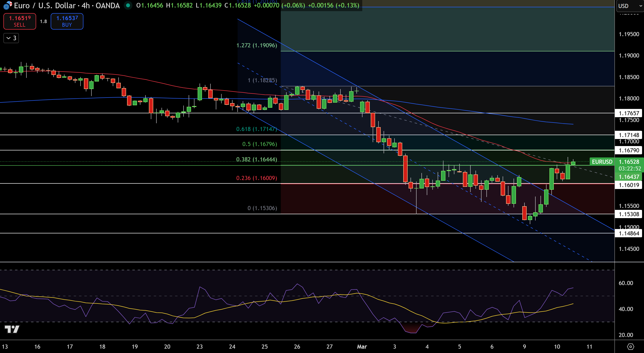Click the 4h timeframe text in title
The width and height of the screenshot is (644, 353).
click(x=86, y=5)
